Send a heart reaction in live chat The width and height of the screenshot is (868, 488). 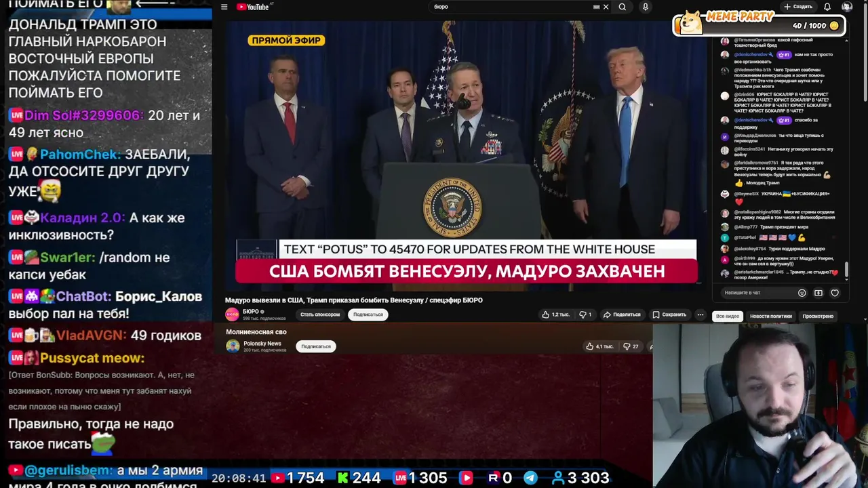835,293
